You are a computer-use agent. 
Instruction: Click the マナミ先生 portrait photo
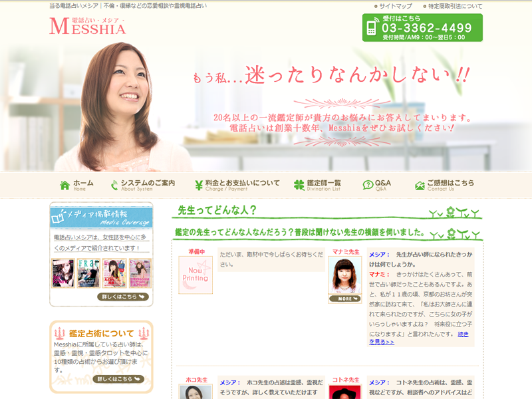(x=344, y=275)
